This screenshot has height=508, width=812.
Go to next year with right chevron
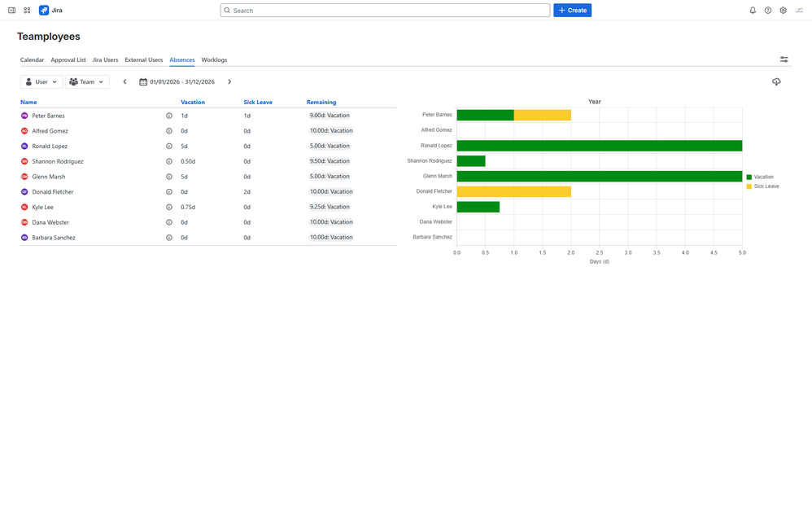tap(229, 82)
